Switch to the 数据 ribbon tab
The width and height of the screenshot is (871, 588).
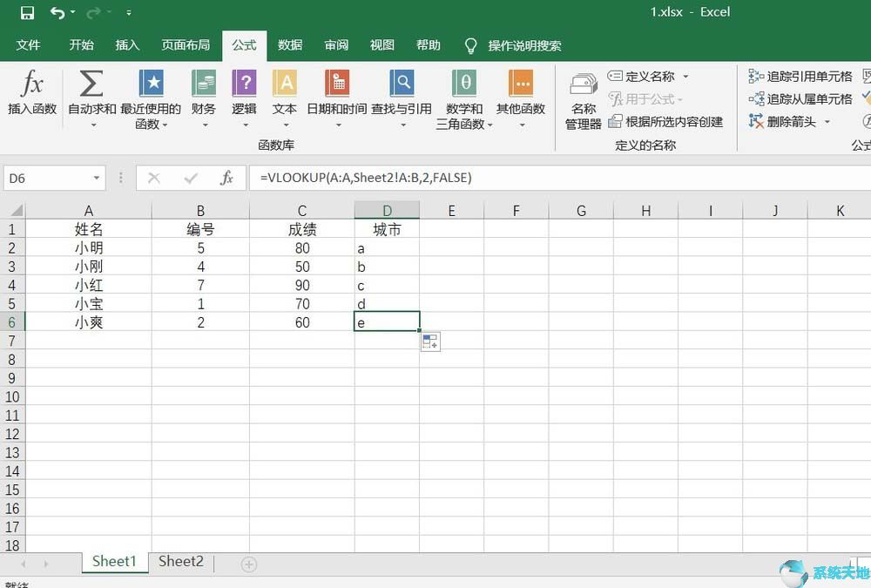(x=290, y=45)
